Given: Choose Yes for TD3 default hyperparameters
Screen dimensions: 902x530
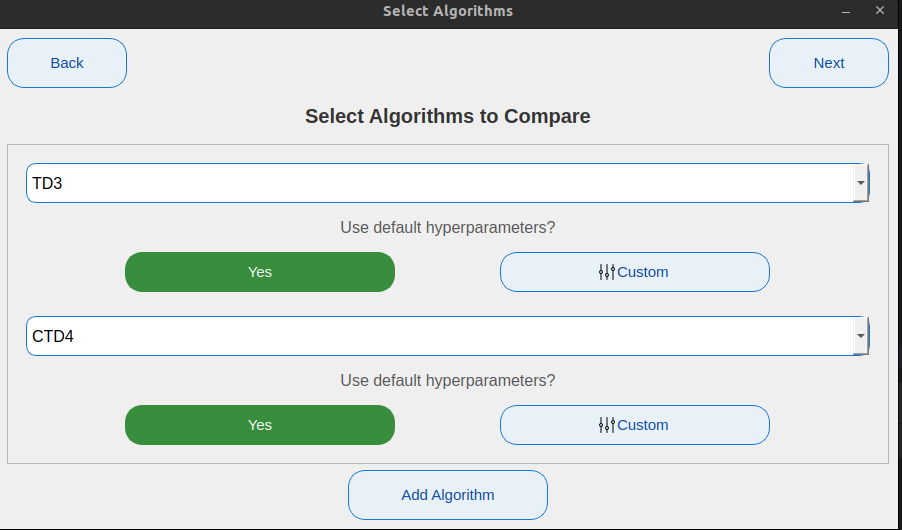Looking at the screenshot, I should (260, 272).
